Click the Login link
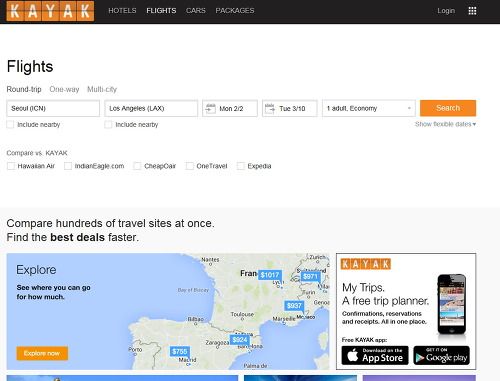Image resolution: width=500 pixels, height=381 pixels. 446,11
